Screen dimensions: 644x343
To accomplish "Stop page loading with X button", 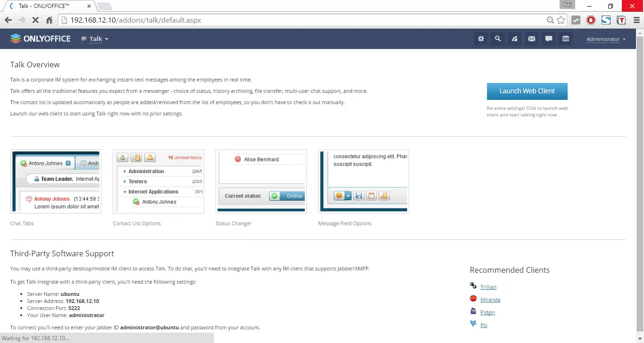I will click(35, 20).
